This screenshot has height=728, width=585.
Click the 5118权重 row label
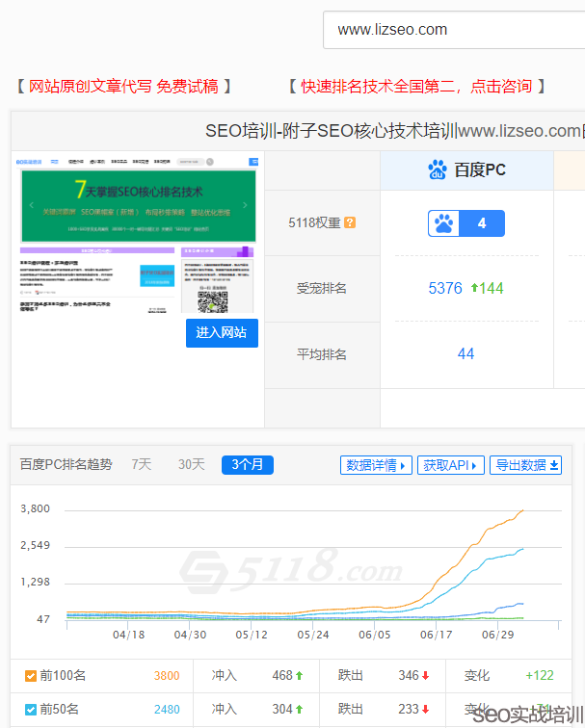click(x=314, y=222)
